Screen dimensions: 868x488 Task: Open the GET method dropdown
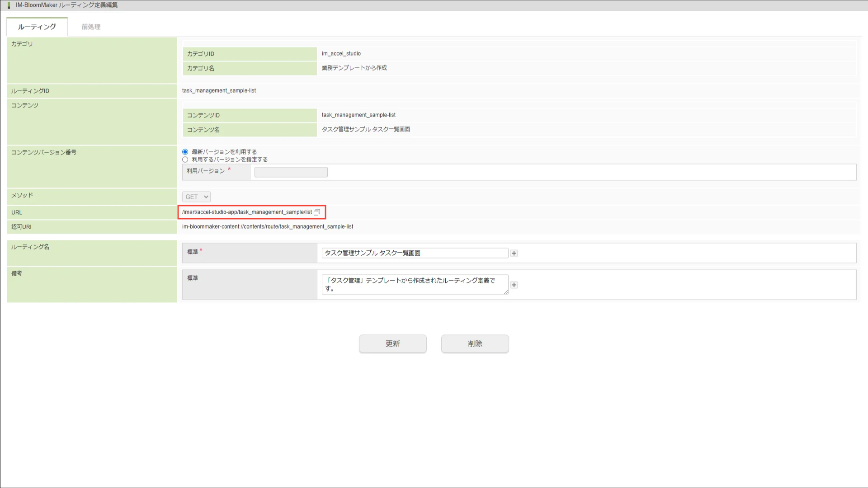(196, 197)
